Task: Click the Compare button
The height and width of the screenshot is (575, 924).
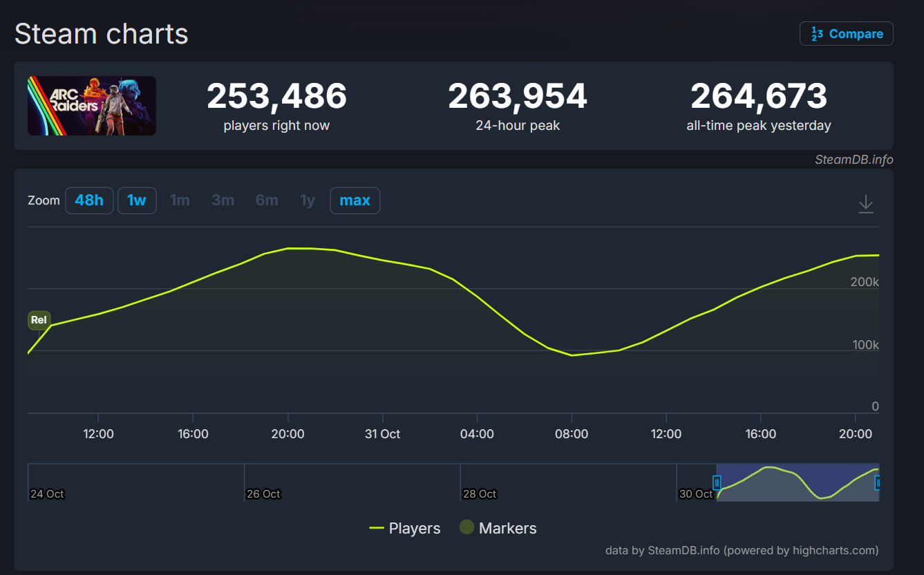Action: (846, 34)
